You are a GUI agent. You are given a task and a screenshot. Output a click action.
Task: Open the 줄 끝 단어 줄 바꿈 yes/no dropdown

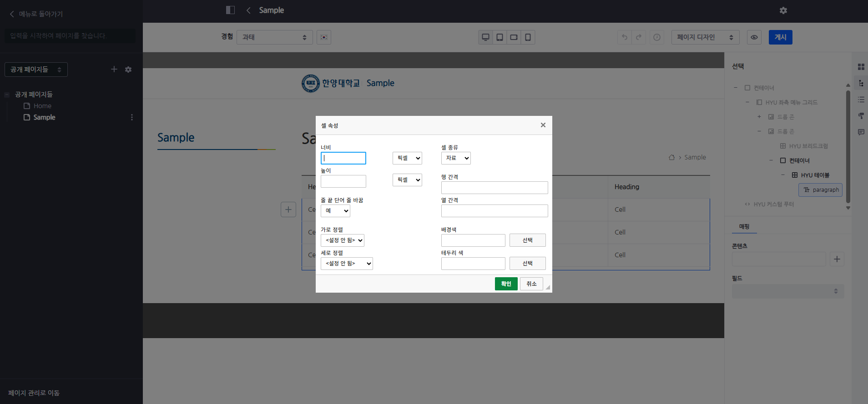[335, 211]
